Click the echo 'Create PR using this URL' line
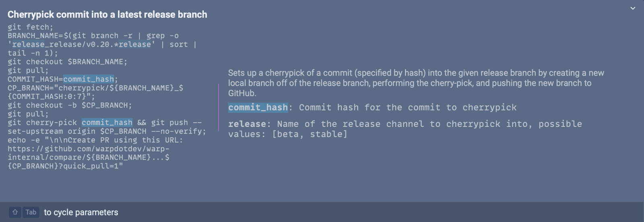The image size is (644, 222). [x=95, y=140]
